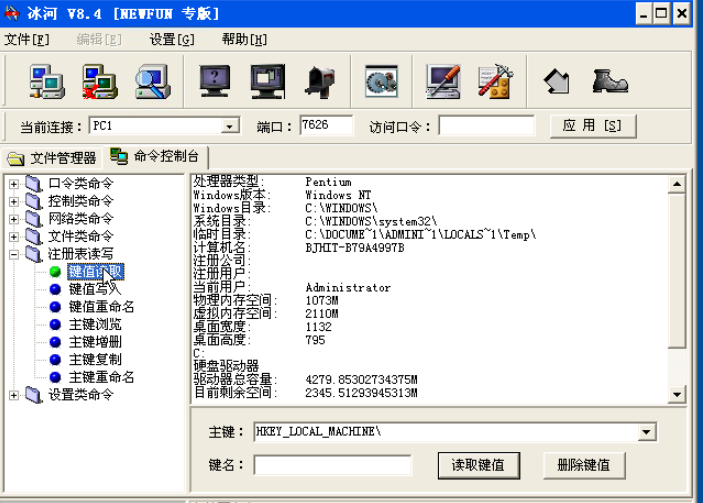Select the 主键重命名 tree item
Screen dimensions: 703x503
point(101,377)
